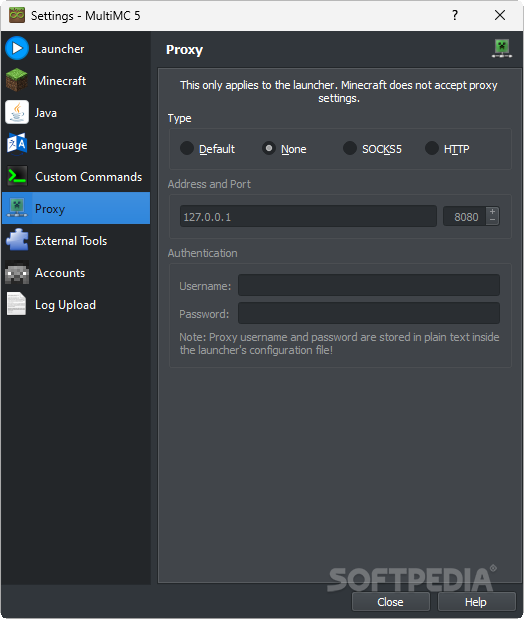Click the Authentication group label

point(202,253)
